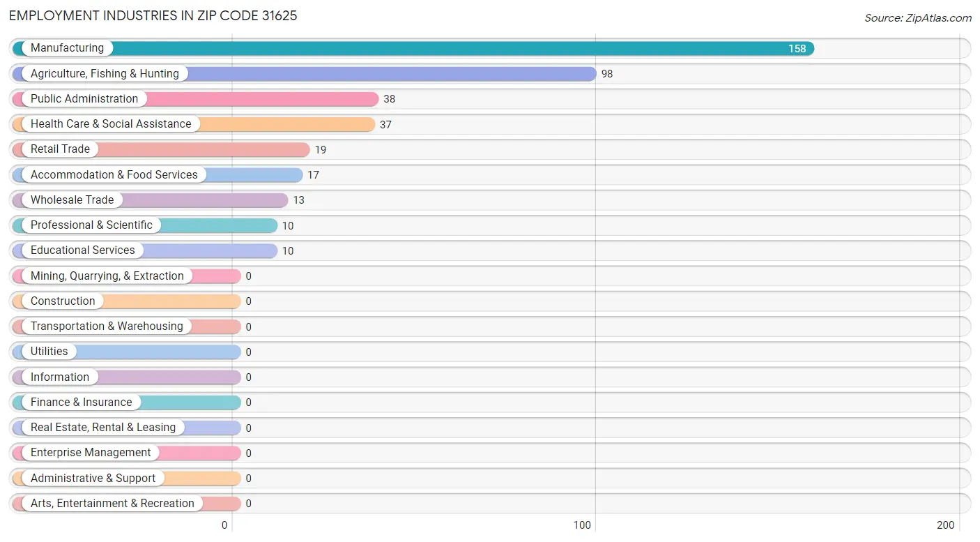
Task: Select the Mining, Quarrying, & Extraction label
Action: (107, 276)
